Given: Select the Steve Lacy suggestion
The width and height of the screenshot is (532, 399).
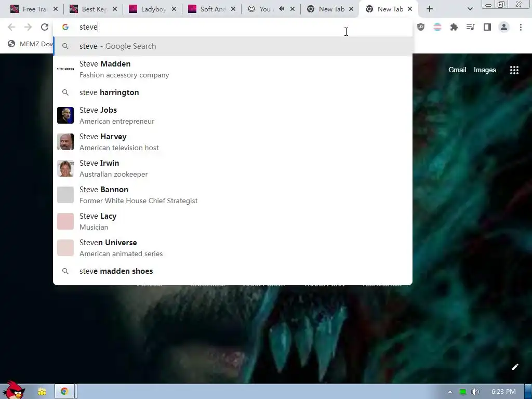Looking at the screenshot, I should (x=233, y=221).
